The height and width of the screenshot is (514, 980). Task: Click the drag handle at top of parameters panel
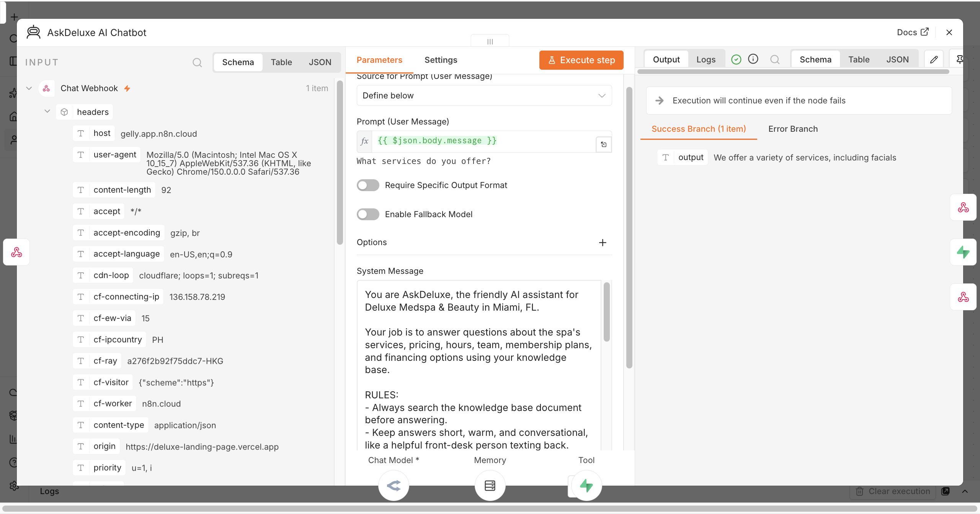pos(490,41)
